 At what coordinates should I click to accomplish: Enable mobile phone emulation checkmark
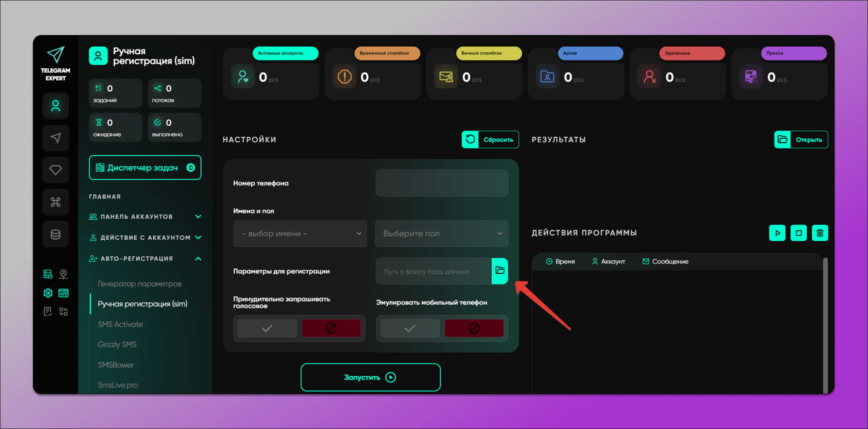410,329
